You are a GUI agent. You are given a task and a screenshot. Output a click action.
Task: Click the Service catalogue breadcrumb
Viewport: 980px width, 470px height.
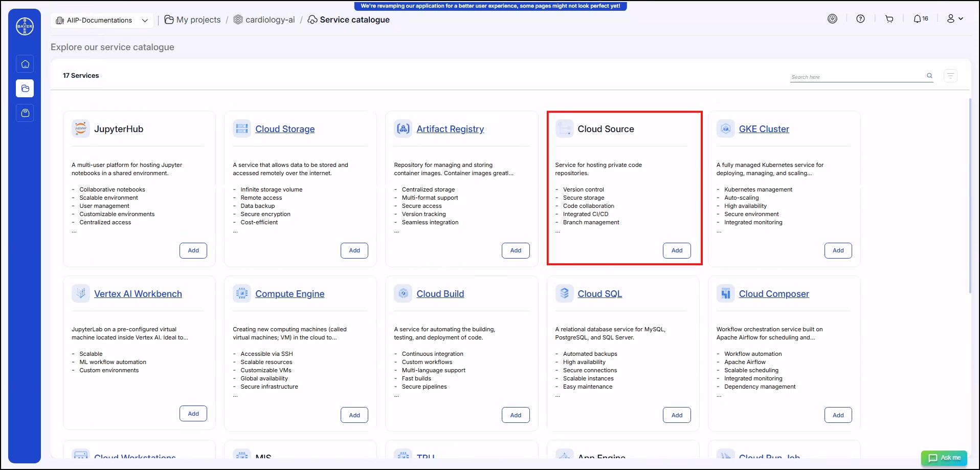point(349,20)
